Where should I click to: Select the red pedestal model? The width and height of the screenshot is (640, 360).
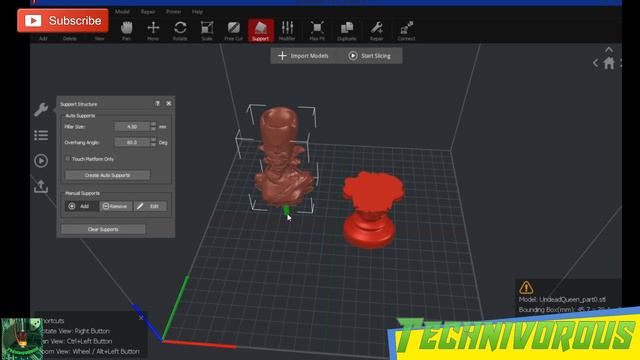tap(371, 209)
